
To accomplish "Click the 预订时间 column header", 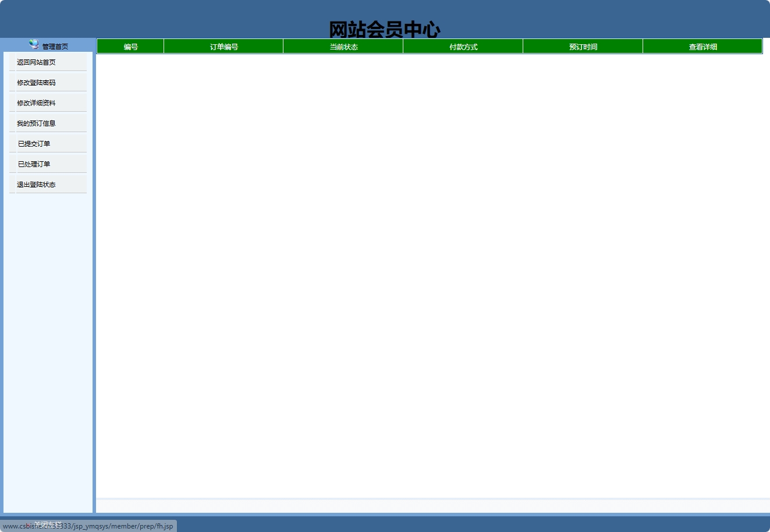I will pos(583,46).
